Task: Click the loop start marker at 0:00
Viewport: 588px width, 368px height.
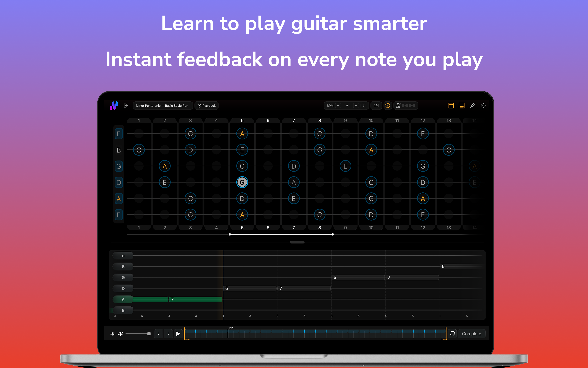Action: (x=184, y=334)
